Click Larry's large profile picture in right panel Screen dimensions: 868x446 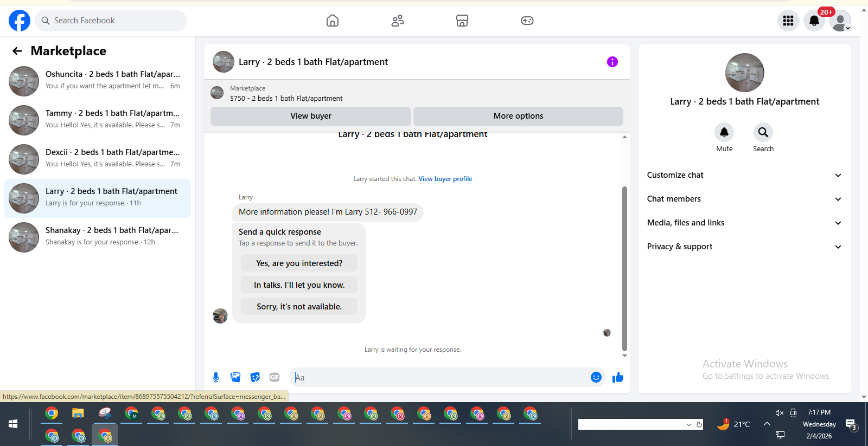point(745,73)
